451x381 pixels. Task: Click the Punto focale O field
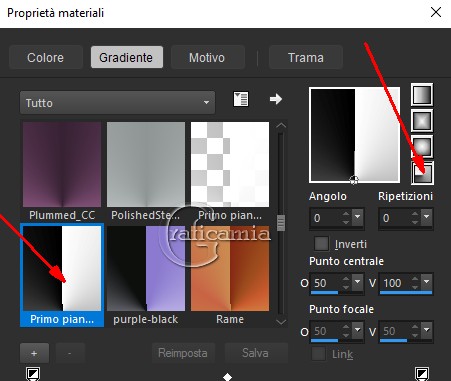point(326,331)
